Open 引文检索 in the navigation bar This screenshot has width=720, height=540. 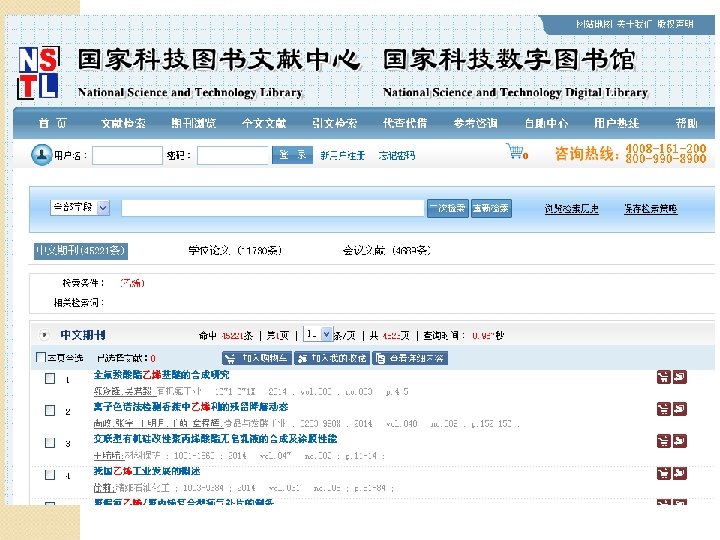tap(334, 123)
